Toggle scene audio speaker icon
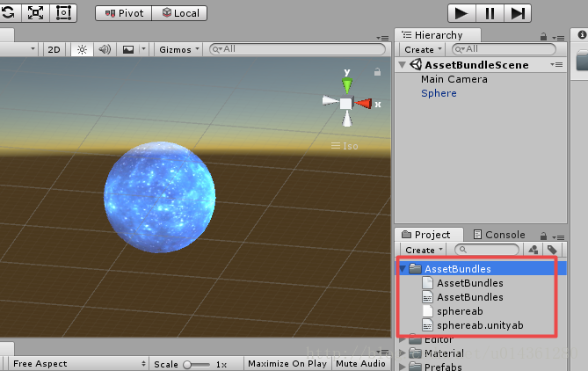Viewport: 588px width, 371px height. (105, 49)
